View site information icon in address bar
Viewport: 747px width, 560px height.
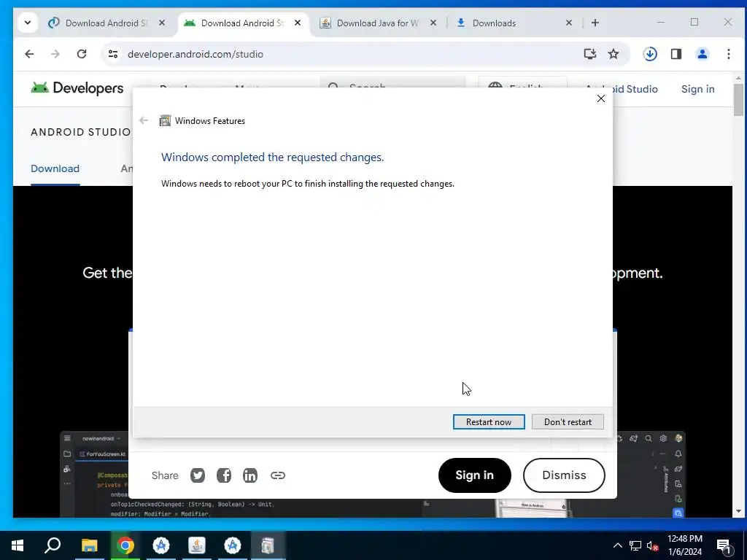113,54
